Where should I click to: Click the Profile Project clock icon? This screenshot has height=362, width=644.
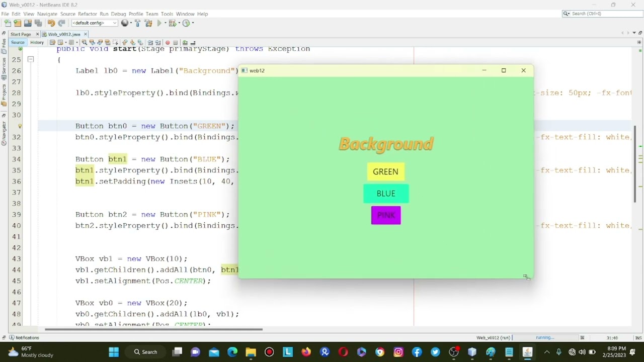186,23
